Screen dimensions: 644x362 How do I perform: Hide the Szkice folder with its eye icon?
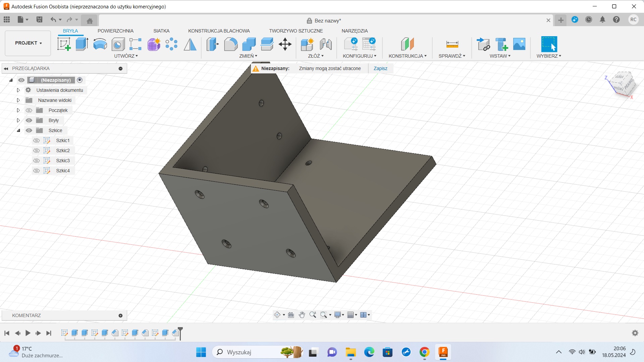coord(29,130)
